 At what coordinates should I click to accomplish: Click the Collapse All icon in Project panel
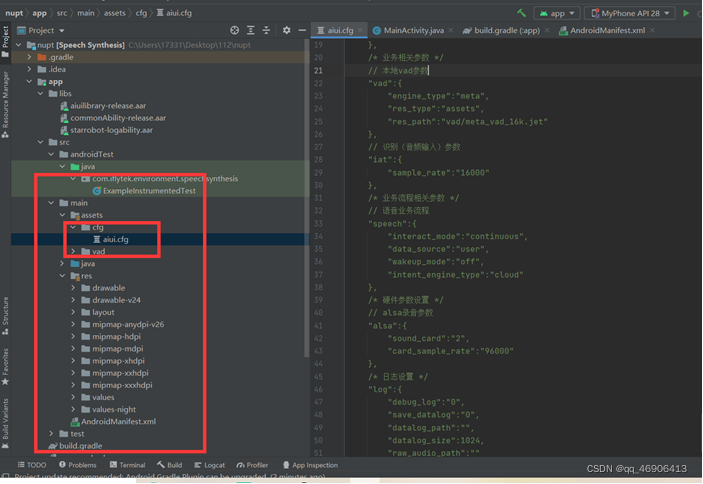266,30
